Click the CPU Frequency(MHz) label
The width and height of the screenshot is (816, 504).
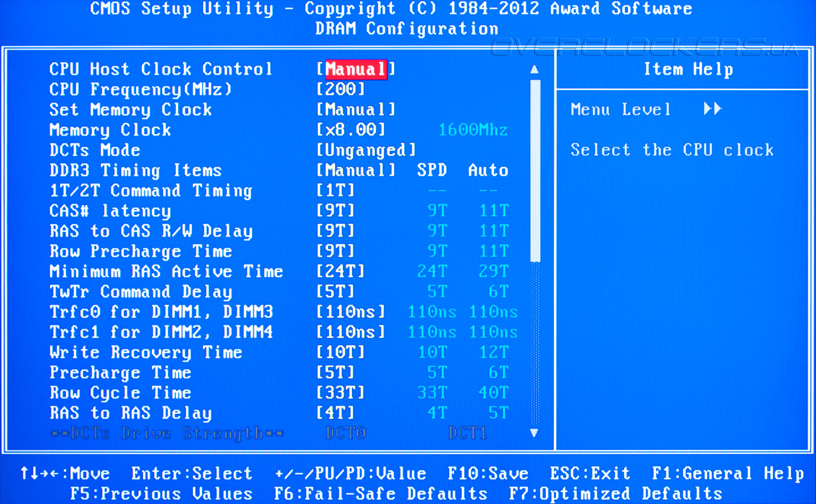point(140,90)
